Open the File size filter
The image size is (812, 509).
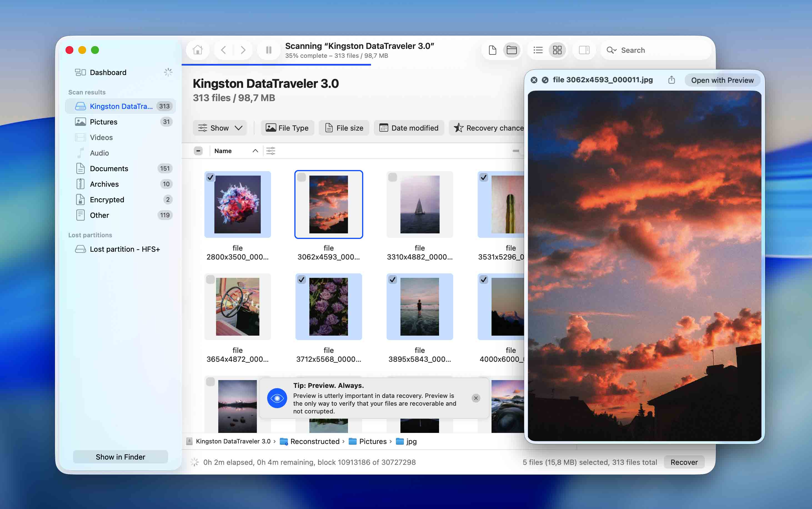(x=344, y=128)
